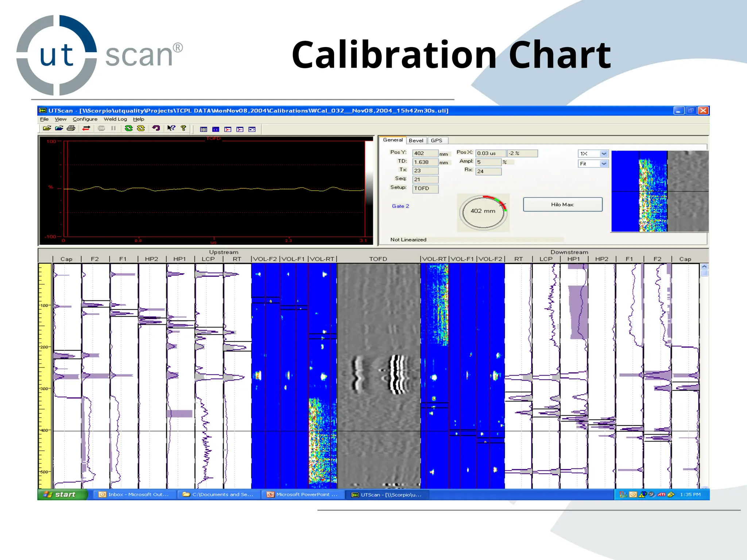Click the purple undo arrow icon
The height and width of the screenshot is (560, 747).
pyautogui.click(x=156, y=128)
